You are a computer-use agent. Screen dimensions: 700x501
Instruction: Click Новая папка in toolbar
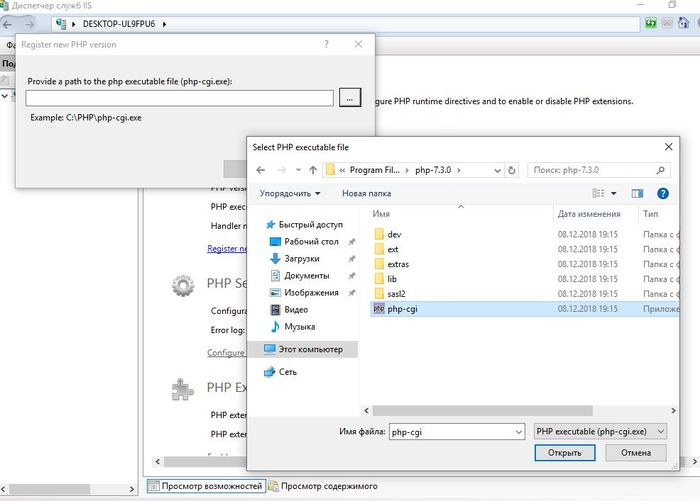(x=367, y=193)
